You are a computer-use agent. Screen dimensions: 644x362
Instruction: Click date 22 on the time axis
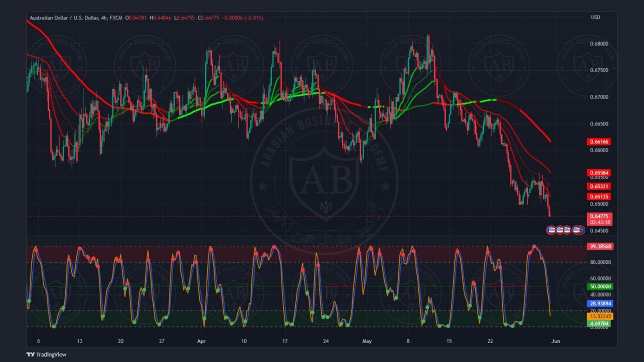(x=490, y=341)
